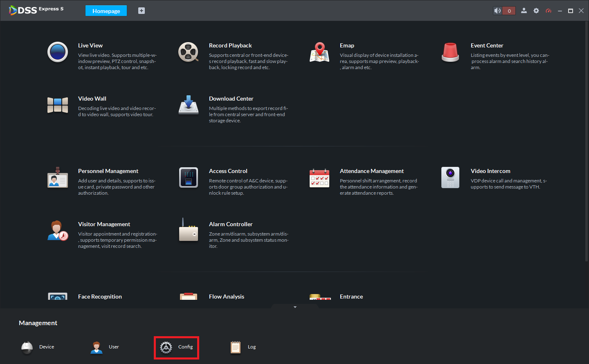Select the Video Intercom title text
This screenshot has width=589, height=364.
point(490,171)
